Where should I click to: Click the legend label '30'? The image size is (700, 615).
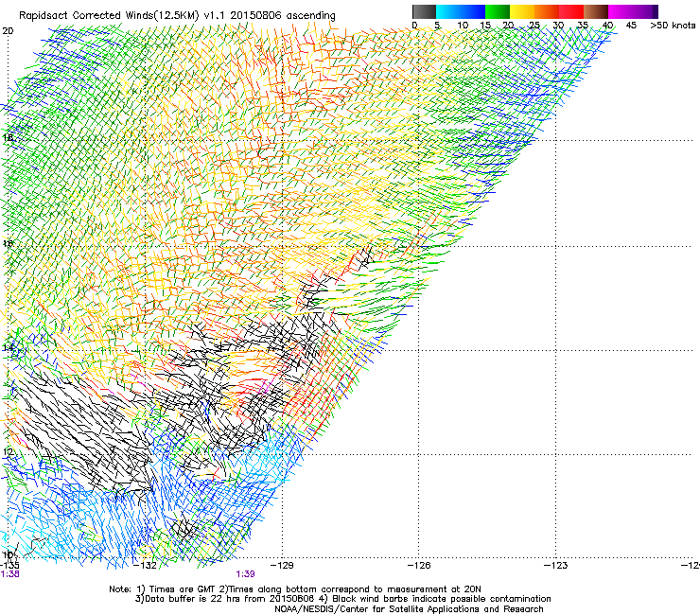(x=558, y=26)
